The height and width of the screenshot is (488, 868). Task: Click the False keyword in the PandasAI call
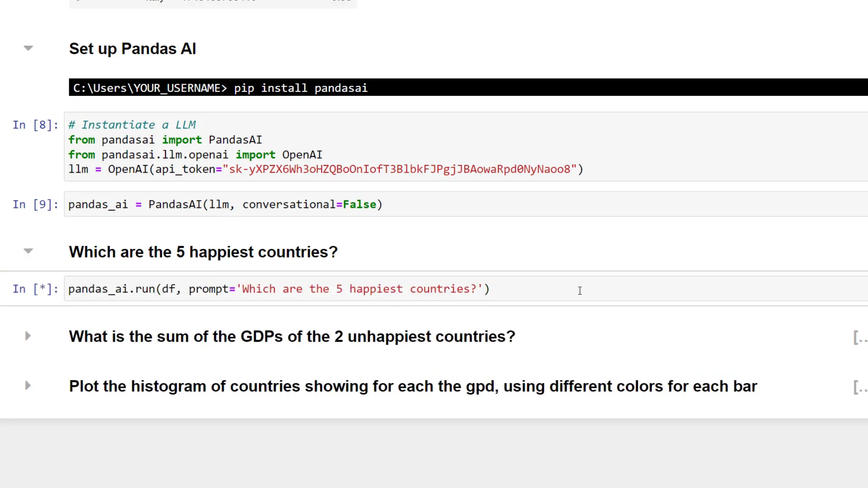click(359, 205)
